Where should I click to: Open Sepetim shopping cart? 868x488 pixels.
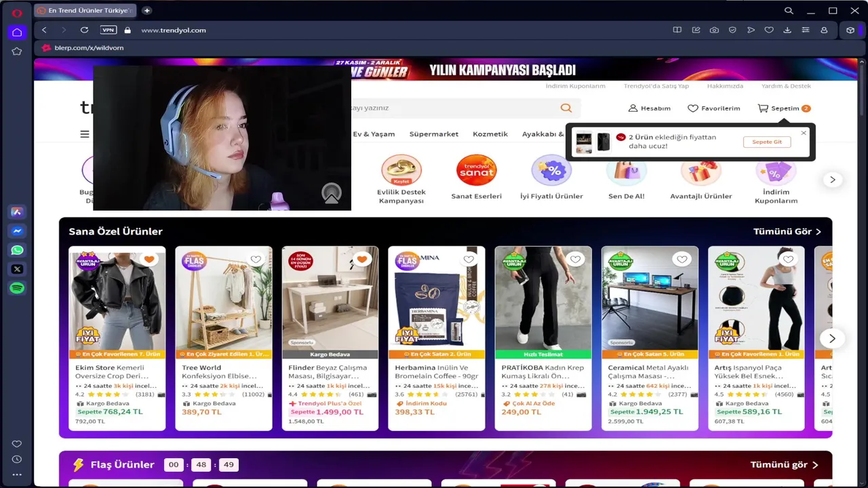pyautogui.click(x=784, y=108)
